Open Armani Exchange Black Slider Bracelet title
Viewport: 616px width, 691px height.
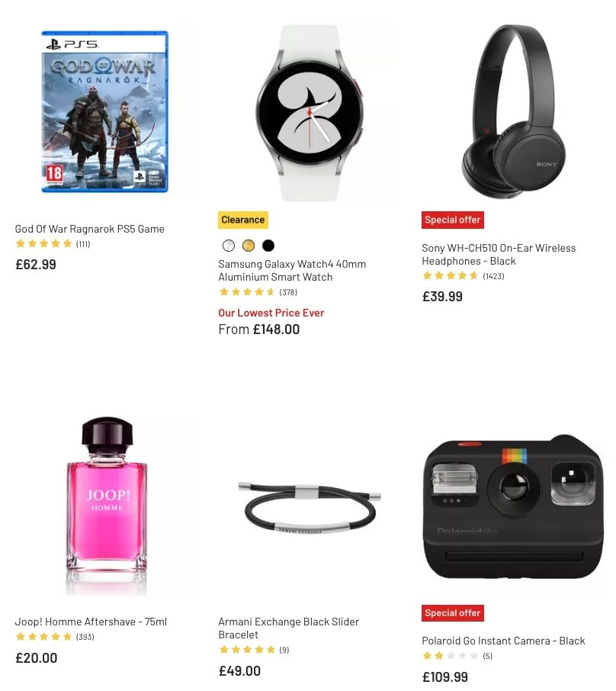(x=289, y=628)
